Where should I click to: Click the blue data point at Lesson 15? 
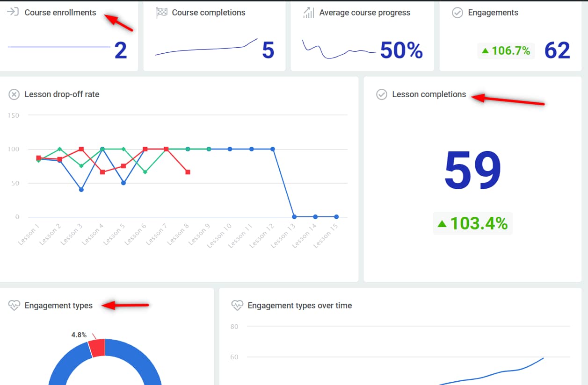336,217
